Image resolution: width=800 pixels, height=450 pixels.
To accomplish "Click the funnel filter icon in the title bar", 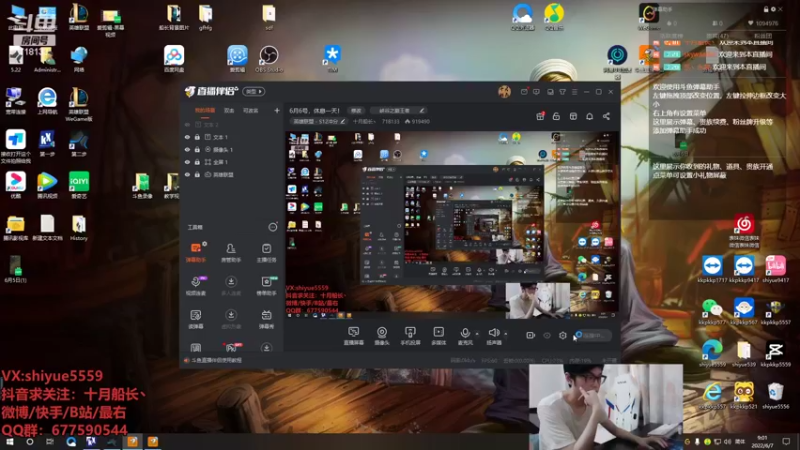I will coord(562,92).
